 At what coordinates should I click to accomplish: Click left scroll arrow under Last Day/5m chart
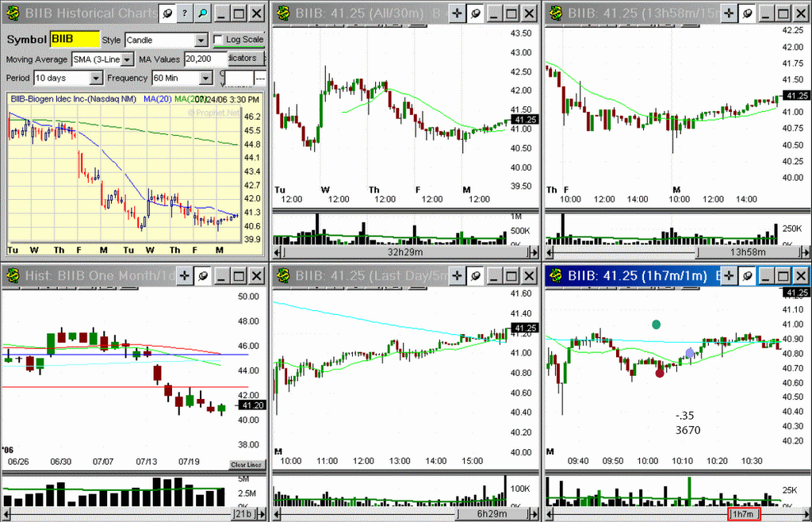coord(277,514)
